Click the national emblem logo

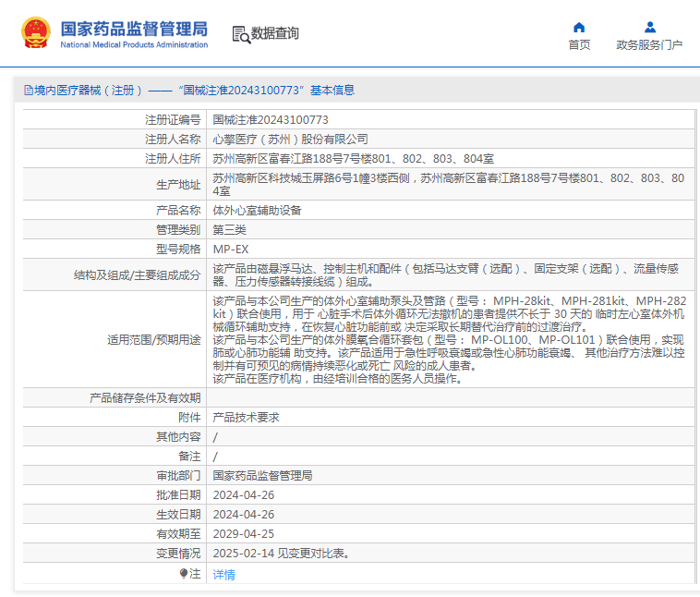[x=36, y=32]
